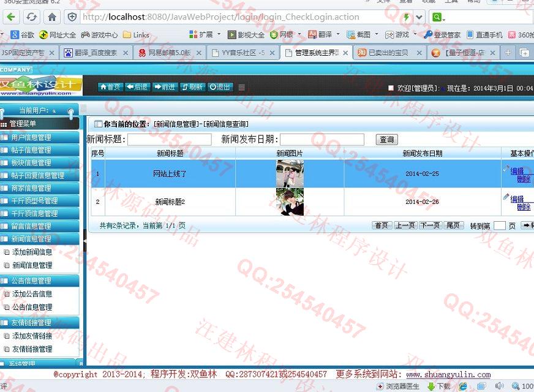The width and height of the screenshot is (534, 392).
Task: Click the shield icon beside the address
Action: (72, 17)
